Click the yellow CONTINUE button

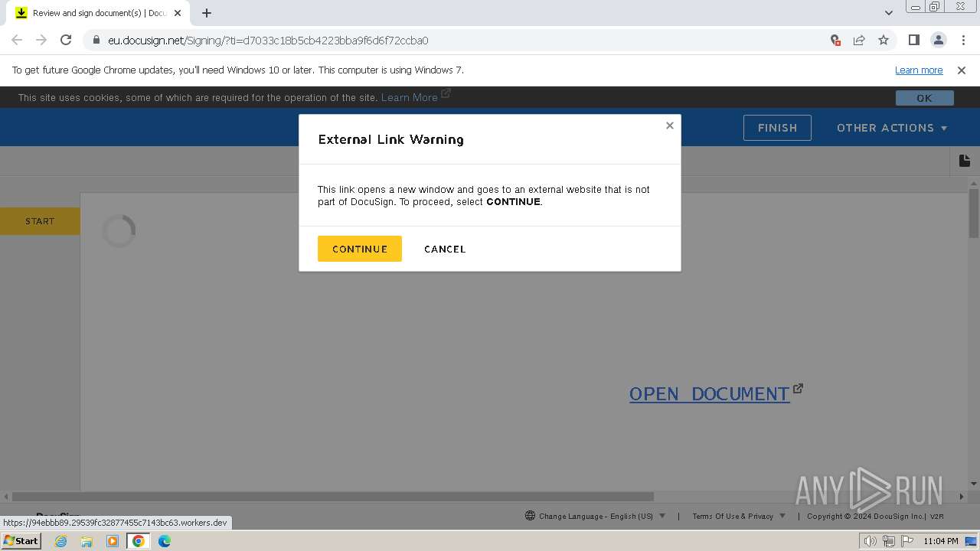pos(359,249)
